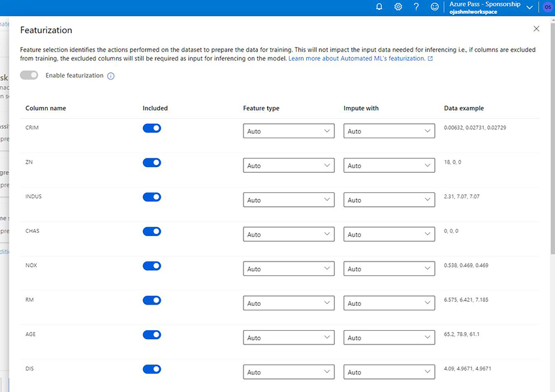The width and height of the screenshot is (555, 392).
Task: Exclude the CRIM column from training
Action: (151, 128)
